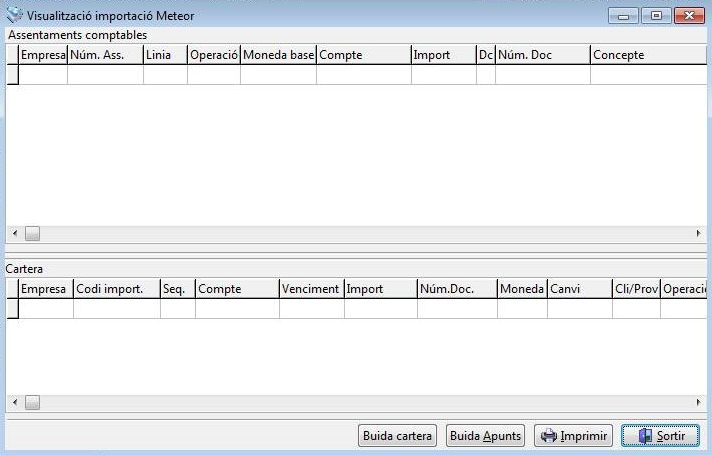
Task: Maximize the Visualització importació Meteor window
Action: pos(656,16)
